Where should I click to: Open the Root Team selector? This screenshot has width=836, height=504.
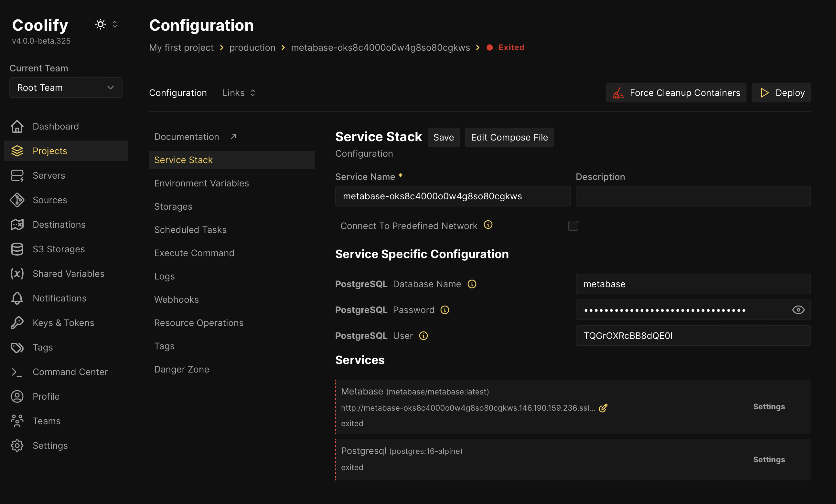66,88
